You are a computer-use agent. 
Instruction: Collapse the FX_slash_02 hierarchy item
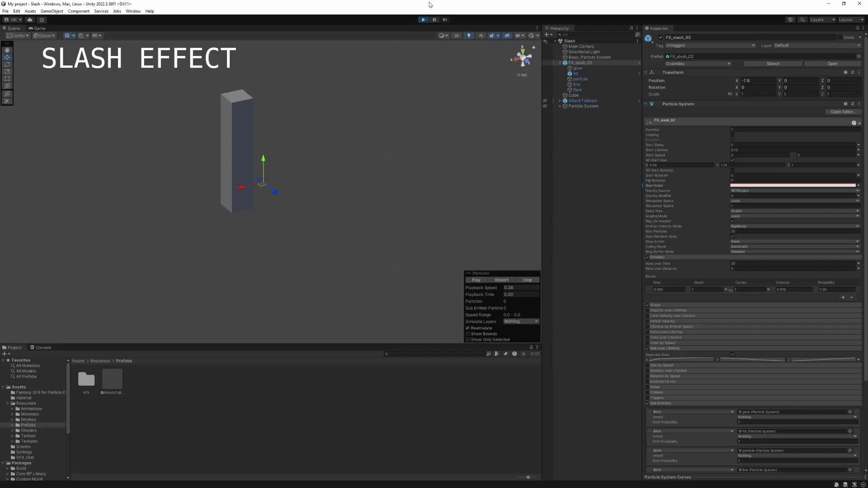pos(561,63)
